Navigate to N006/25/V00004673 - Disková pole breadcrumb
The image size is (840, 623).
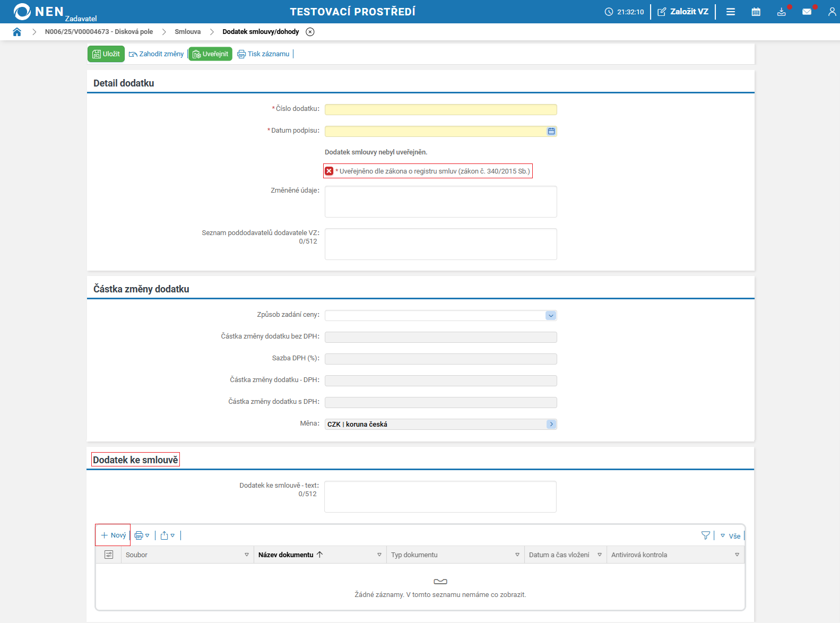tap(99, 32)
